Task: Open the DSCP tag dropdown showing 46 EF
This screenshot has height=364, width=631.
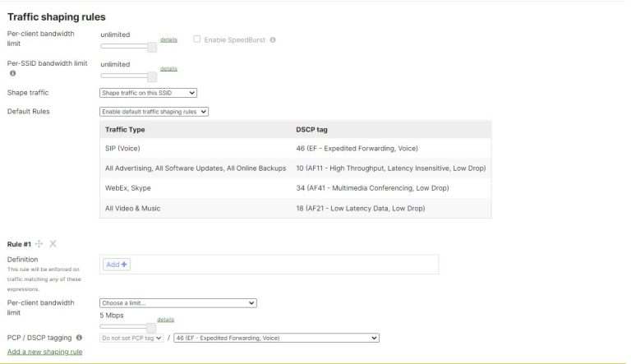Action: click(x=275, y=338)
